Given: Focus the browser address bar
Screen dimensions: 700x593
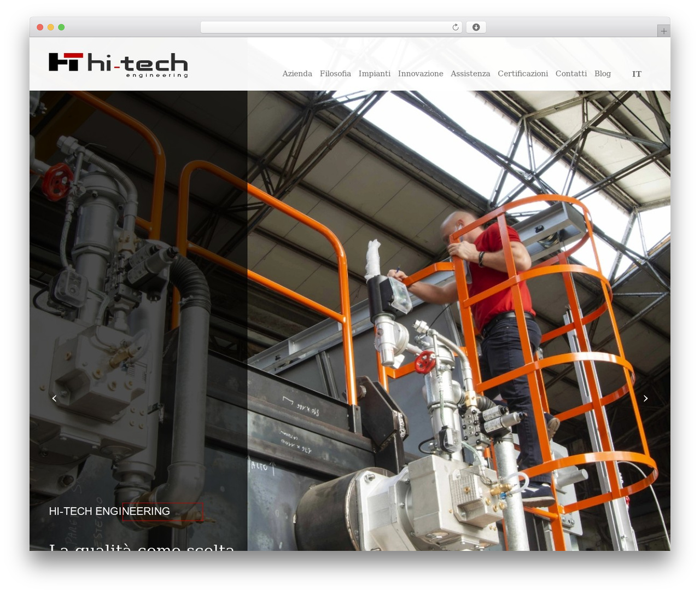Looking at the screenshot, I should pyautogui.click(x=331, y=27).
